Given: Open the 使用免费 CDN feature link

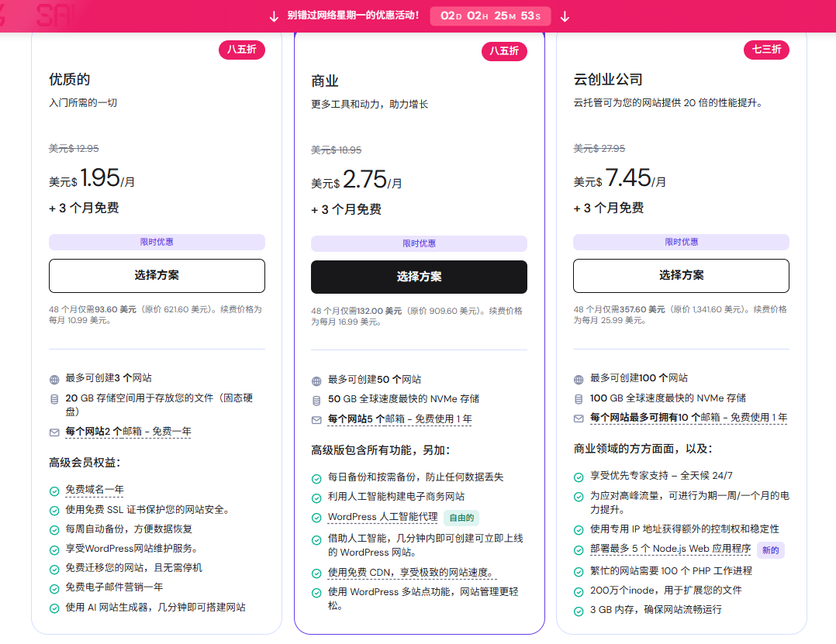Looking at the screenshot, I should click(x=411, y=573).
